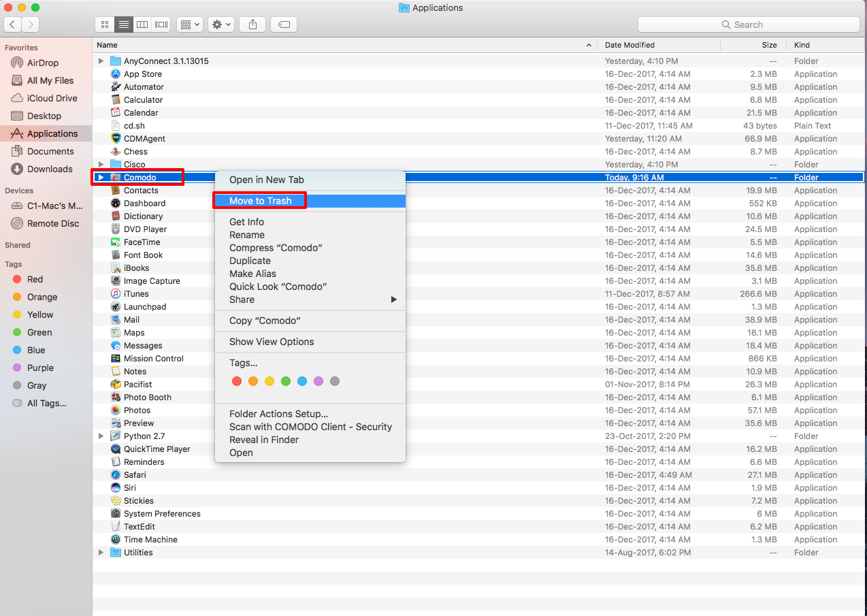
Task: Switch to Cover Flow view
Action: 161,25
